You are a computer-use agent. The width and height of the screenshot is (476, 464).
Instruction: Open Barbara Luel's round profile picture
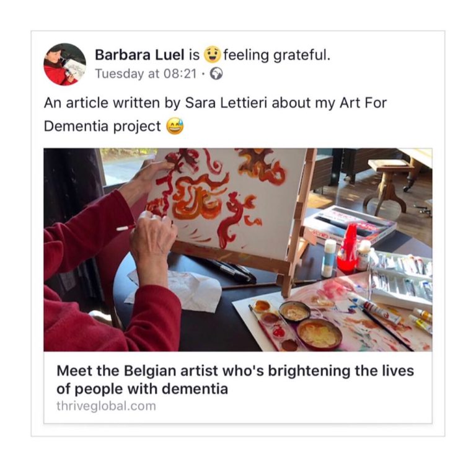[x=64, y=64]
